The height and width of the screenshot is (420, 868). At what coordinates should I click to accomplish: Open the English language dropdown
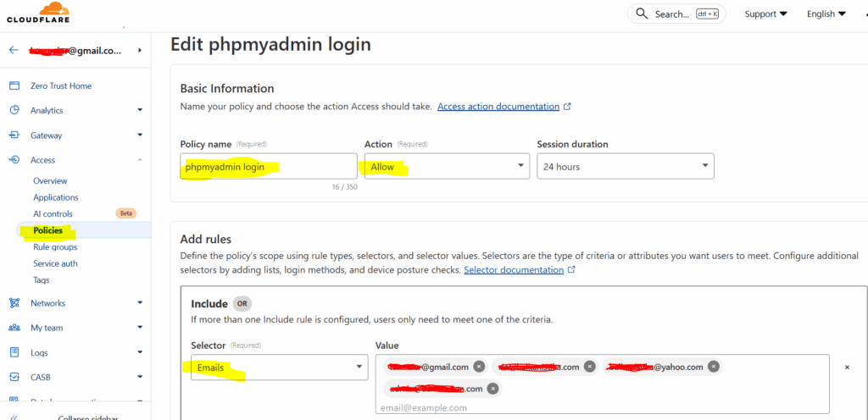point(826,14)
